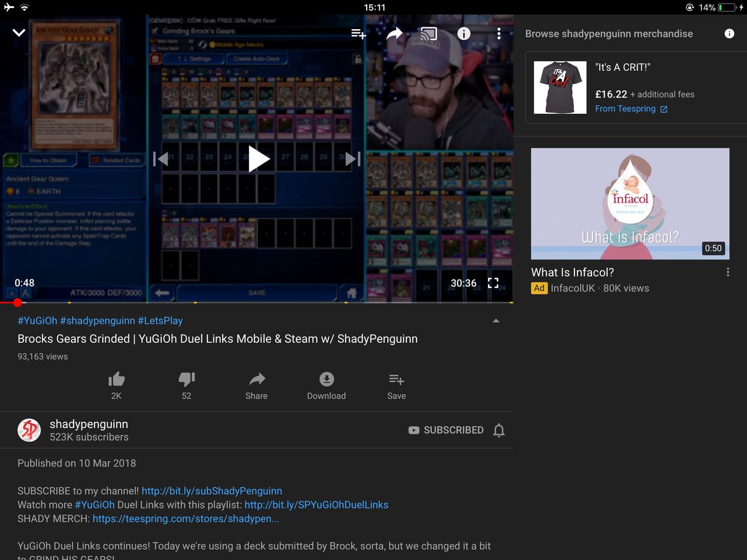Add video to playlist via player overlay icon
Viewport: 747px width, 560px height.
coord(359,34)
